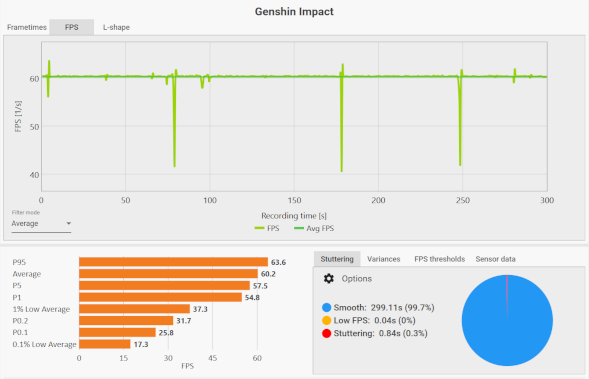Click the 0.1% Low Average bar
The height and width of the screenshot is (379, 589).
pyautogui.click(x=105, y=344)
